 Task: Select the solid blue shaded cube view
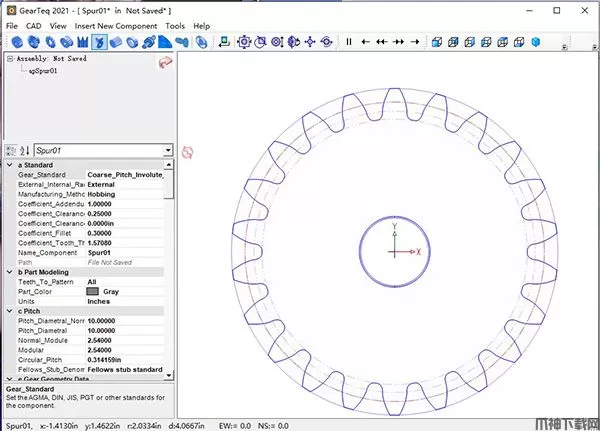(x=536, y=42)
